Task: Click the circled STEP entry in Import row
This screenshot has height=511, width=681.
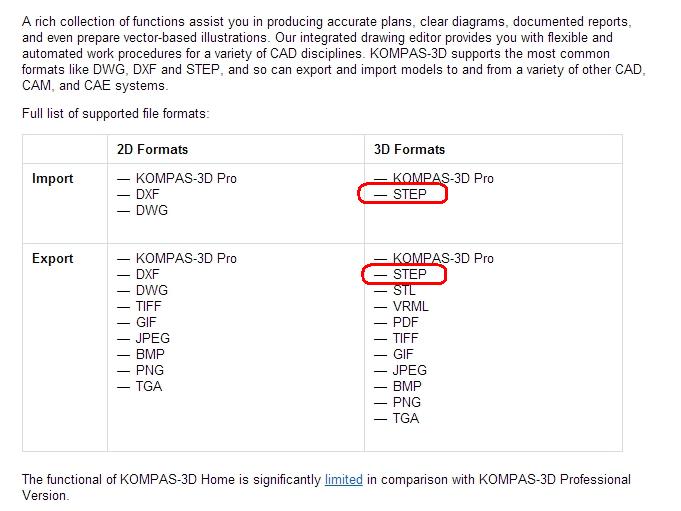Action: point(409,194)
